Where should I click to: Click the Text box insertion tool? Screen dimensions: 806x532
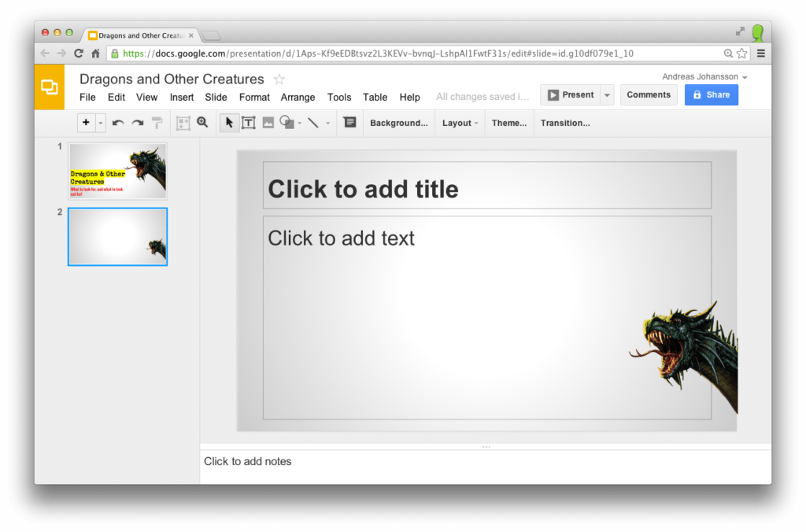(x=249, y=123)
